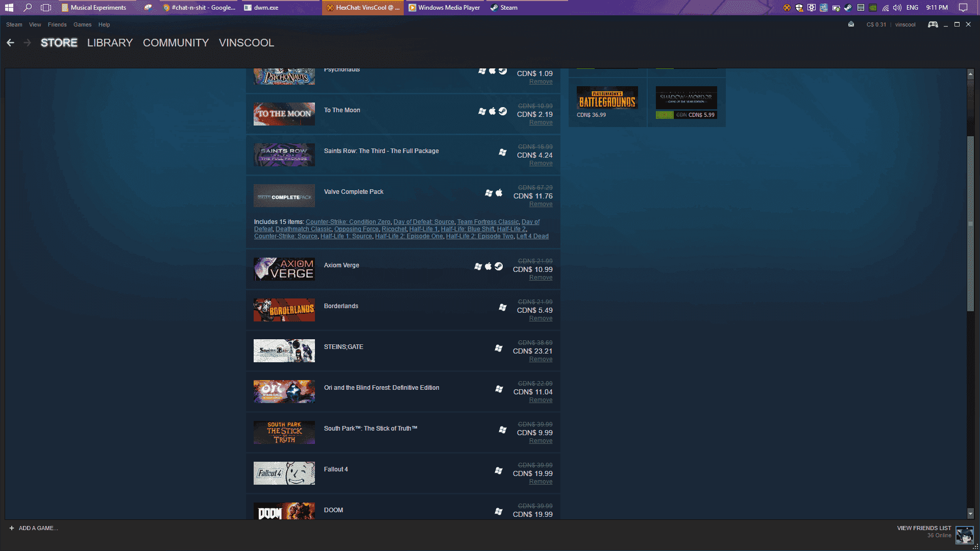This screenshot has height=551, width=980.
Task: Remove STEINS;GATE from cart
Action: (541, 359)
